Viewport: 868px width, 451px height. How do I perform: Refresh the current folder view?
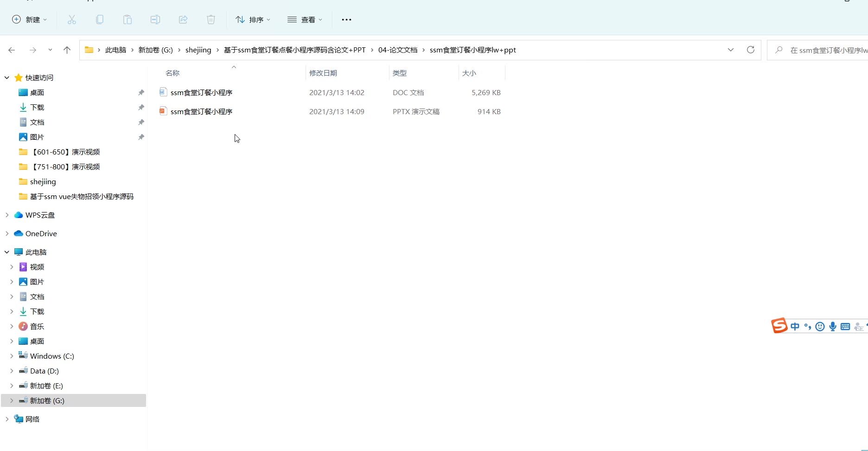(750, 50)
